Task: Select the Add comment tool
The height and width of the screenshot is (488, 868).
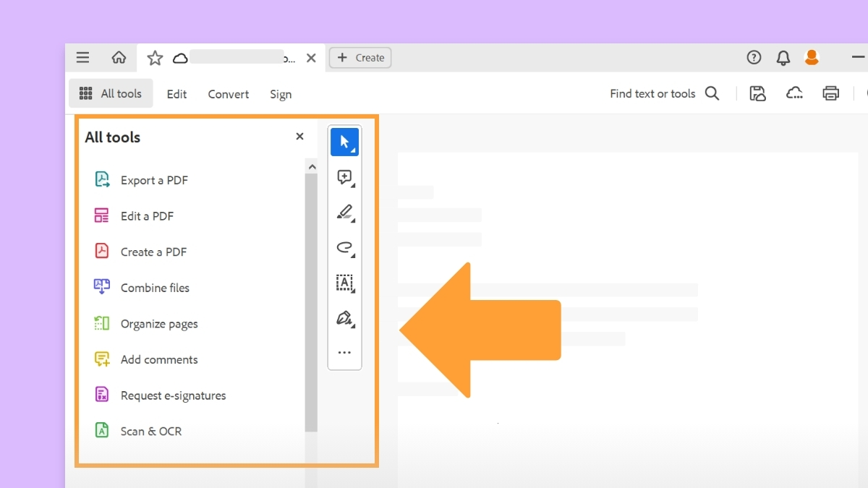Action: (344, 177)
